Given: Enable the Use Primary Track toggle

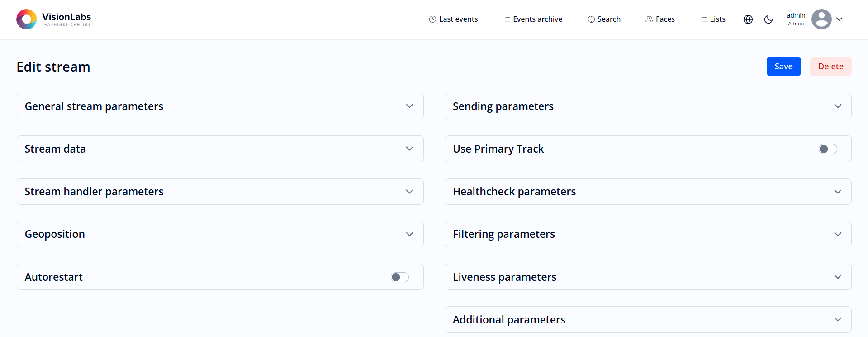Looking at the screenshot, I should pos(828,149).
